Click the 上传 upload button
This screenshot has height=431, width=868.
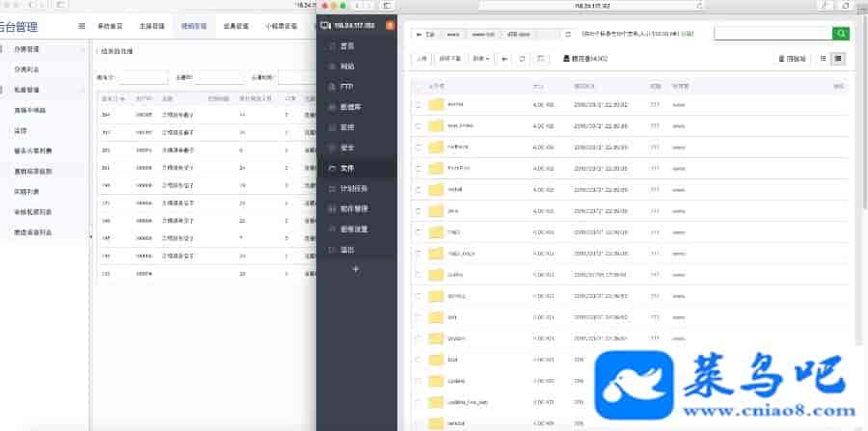(x=421, y=59)
